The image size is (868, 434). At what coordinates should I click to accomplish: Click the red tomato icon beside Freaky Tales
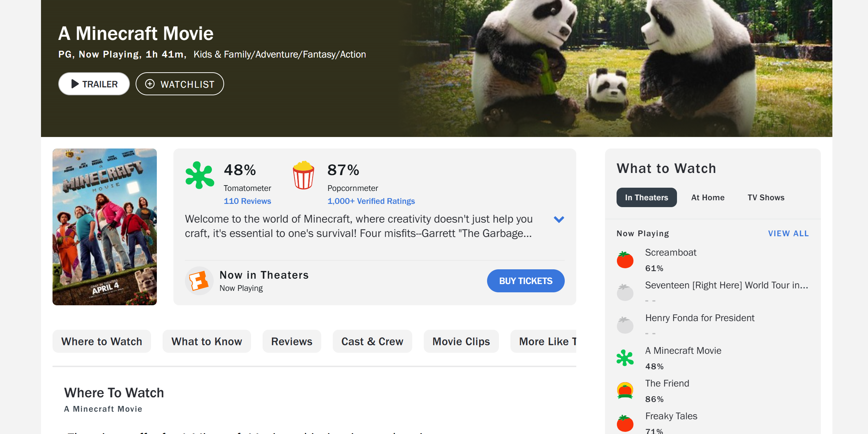pyautogui.click(x=625, y=423)
